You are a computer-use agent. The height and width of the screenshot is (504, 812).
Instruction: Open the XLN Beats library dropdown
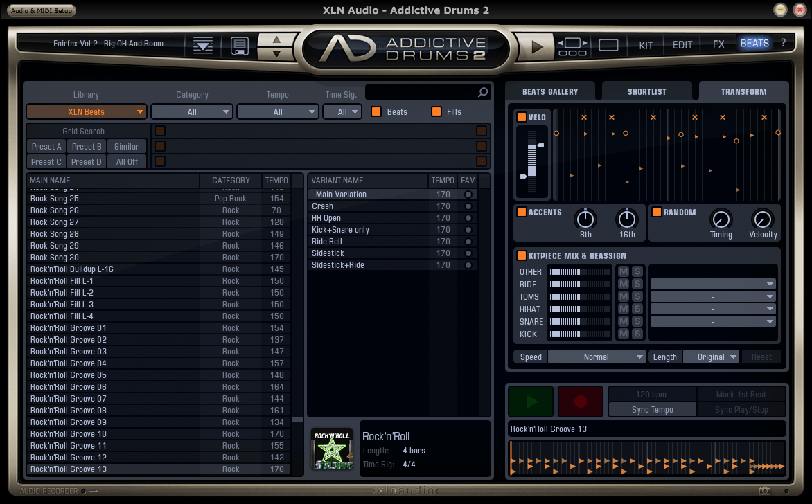click(87, 111)
